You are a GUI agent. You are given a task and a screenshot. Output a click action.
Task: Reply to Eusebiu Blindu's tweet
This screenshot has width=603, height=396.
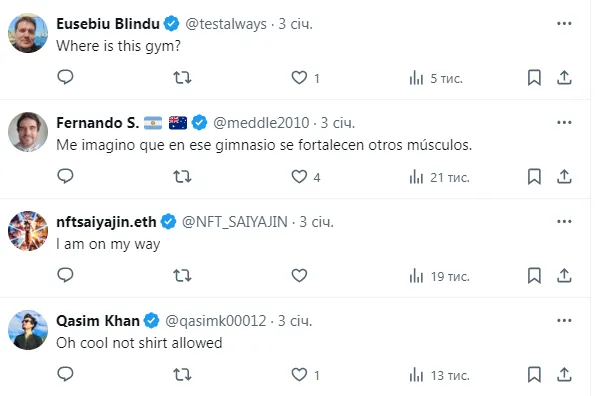tap(65, 77)
